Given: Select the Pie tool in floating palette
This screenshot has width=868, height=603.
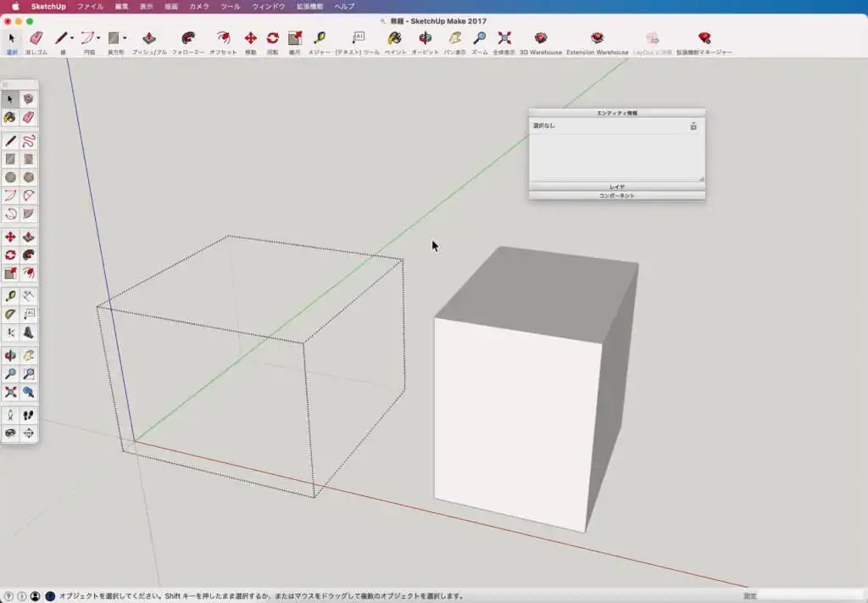Looking at the screenshot, I should coord(28,214).
